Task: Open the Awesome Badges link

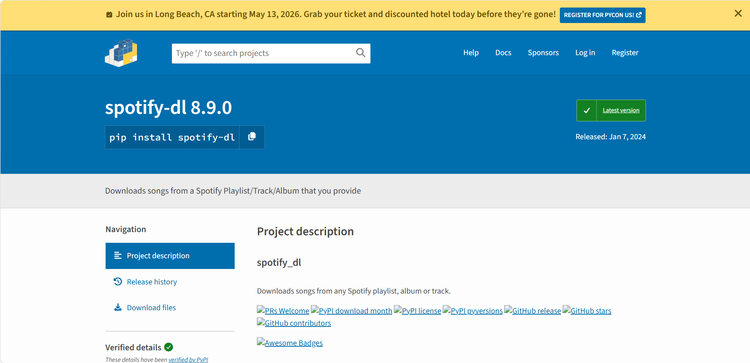Action: pyautogui.click(x=290, y=343)
